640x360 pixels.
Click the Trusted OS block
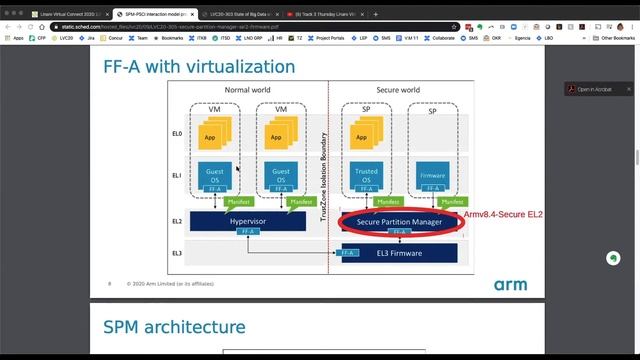(366, 176)
